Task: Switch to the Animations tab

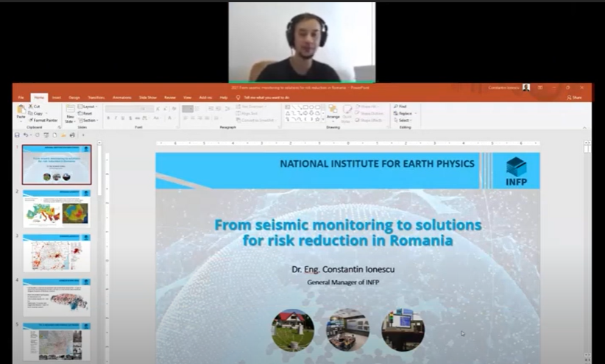Action: (x=122, y=98)
